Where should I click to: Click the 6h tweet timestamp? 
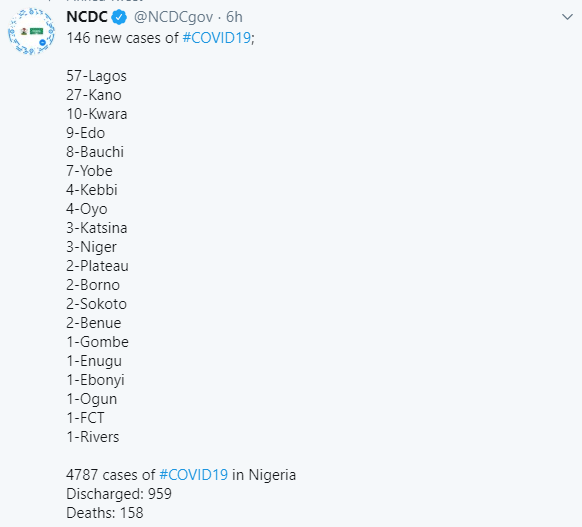point(234,17)
